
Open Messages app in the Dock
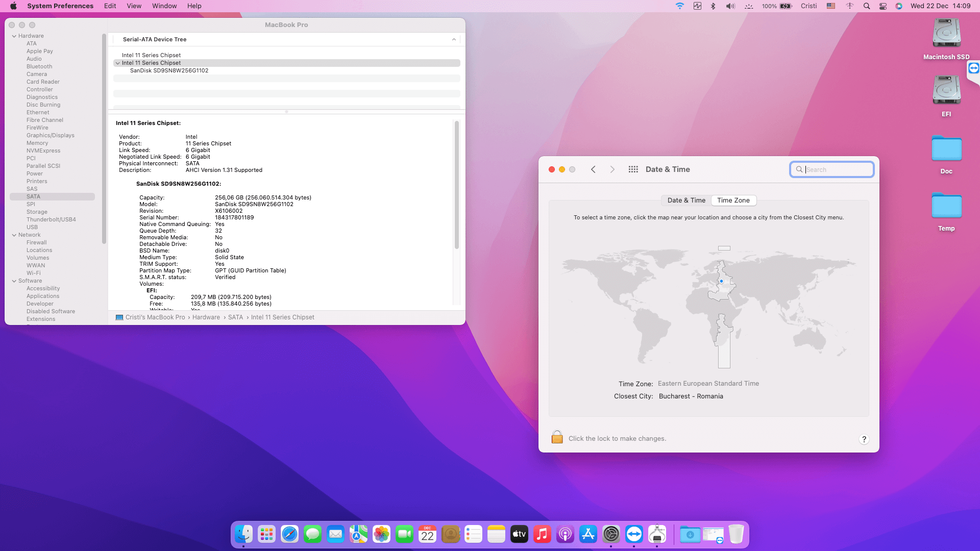[312, 534]
